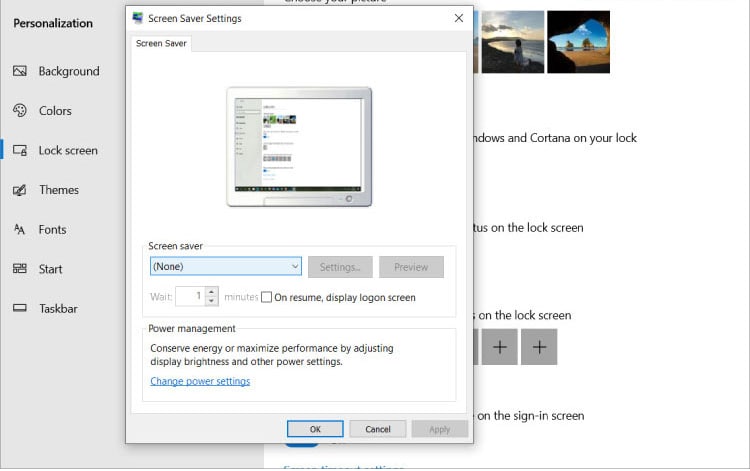Click the OK button
The width and height of the screenshot is (750, 471).
click(315, 429)
